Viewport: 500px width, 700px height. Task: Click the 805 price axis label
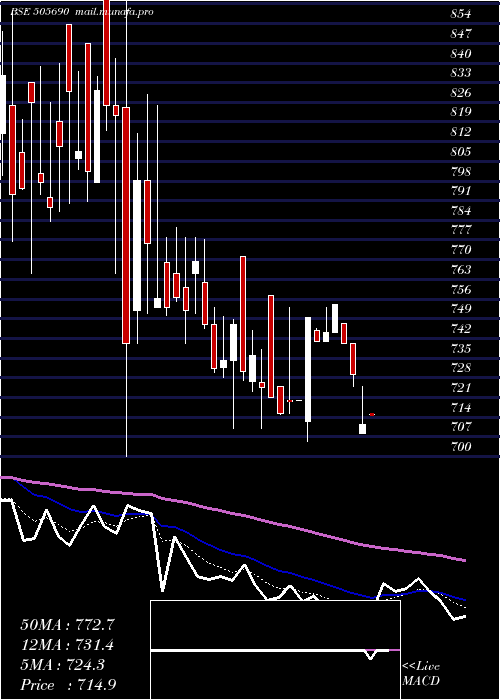(x=461, y=152)
